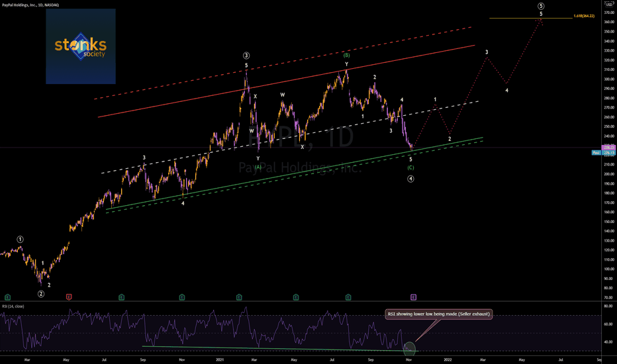Screen dimensions: 617x364
Task: Select the solid red upper channel line
Action: point(287,81)
